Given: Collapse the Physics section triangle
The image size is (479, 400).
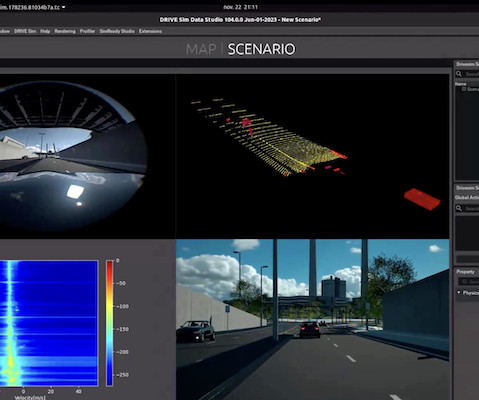Looking at the screenshot, I should pos(459,292).
